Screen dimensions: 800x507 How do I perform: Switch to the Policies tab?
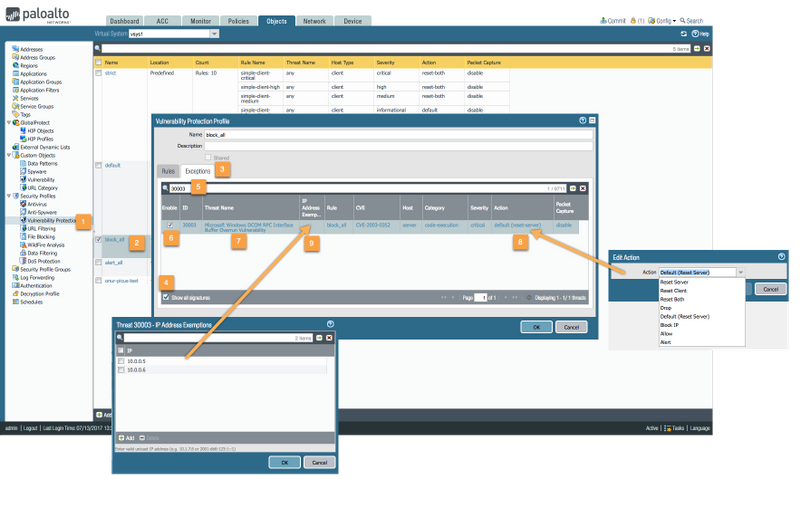pos(238,21)
